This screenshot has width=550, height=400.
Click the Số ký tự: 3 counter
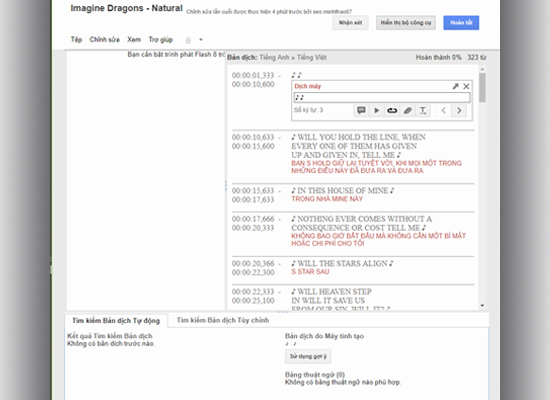click(308, 110)
